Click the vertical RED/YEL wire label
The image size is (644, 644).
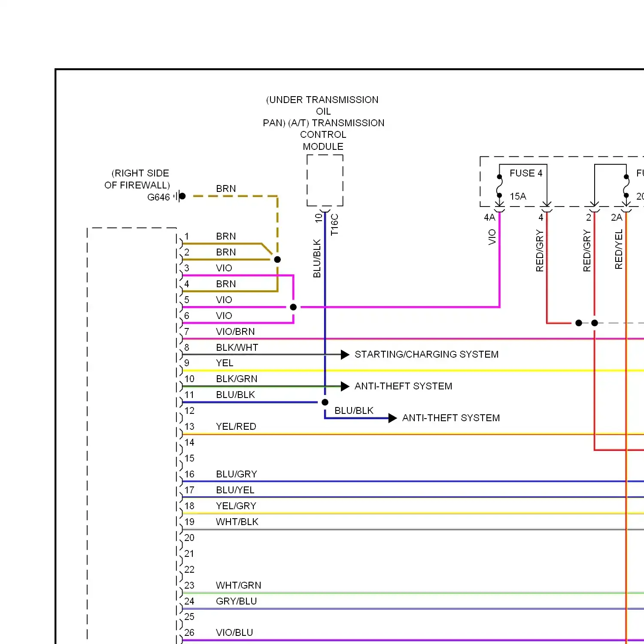pyautogui.click(x=619, y=249)
